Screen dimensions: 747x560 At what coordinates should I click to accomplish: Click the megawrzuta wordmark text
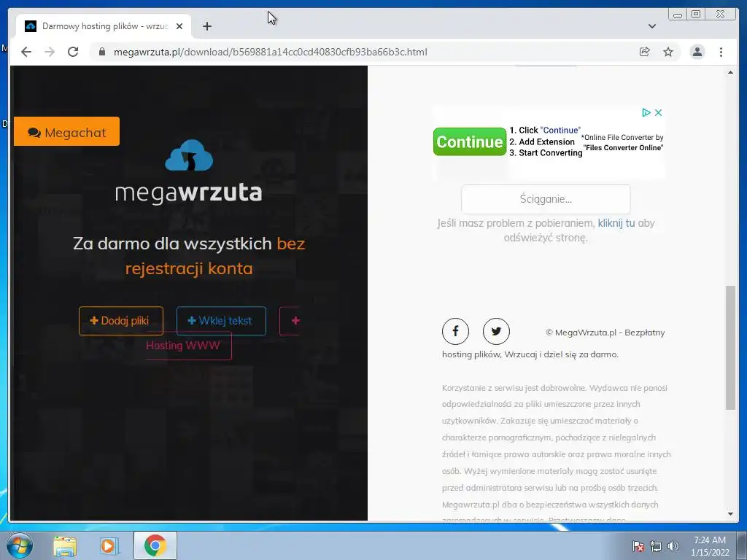coord(189,192)
